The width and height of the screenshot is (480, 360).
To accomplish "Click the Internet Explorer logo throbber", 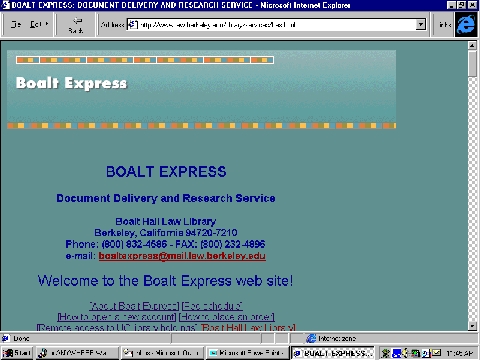I will pyautogui.click(x=466, y=25).
